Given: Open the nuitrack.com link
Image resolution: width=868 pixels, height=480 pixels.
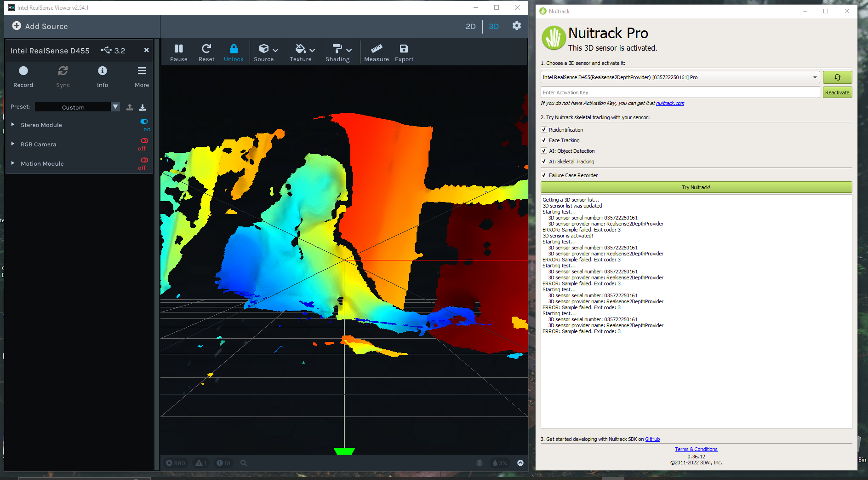Looking at the screenshot, I should 670,103.
